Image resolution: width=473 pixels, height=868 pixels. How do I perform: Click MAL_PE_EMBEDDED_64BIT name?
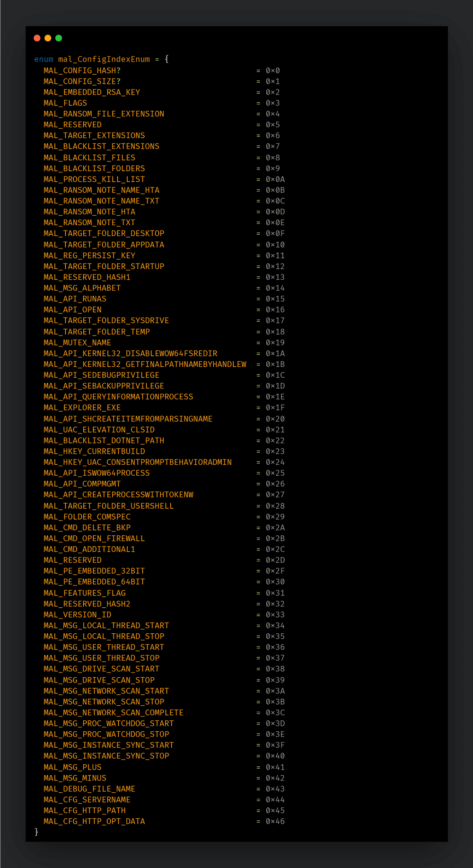(94, 582)
